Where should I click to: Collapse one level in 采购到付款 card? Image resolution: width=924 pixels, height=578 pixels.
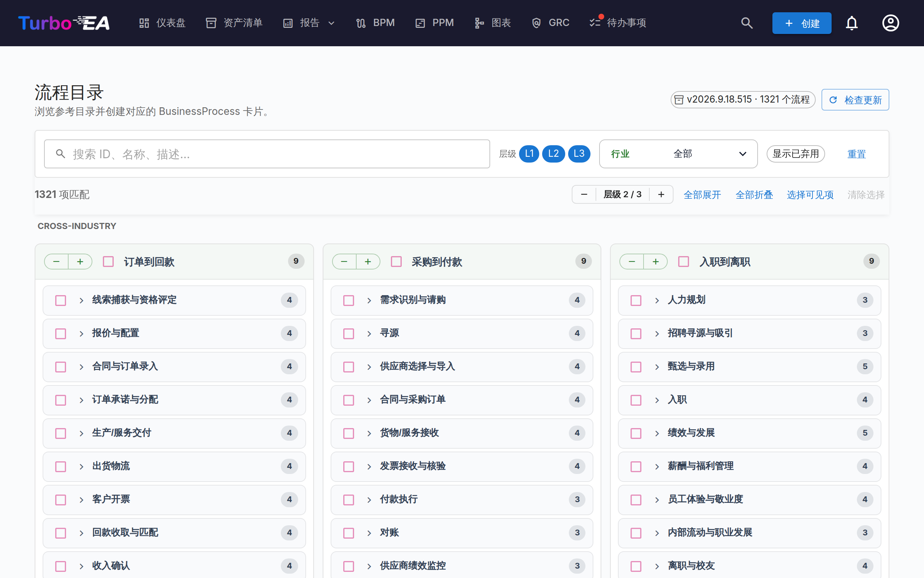click(x=344, y=262)
